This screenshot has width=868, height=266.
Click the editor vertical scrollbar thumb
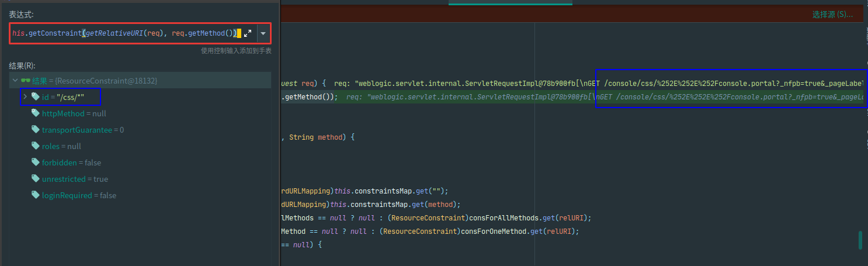pyautogui.click(x=860, y=240)
